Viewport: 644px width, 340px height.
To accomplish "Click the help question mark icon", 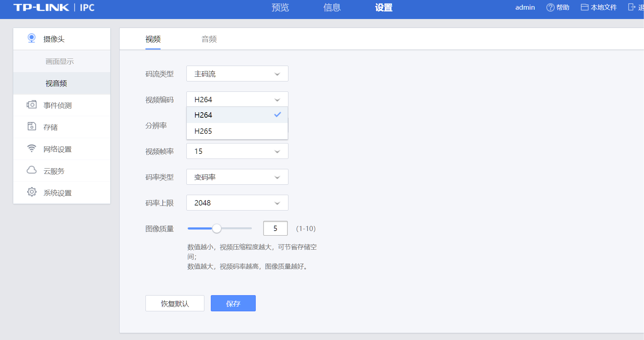I will click(550, 8).
